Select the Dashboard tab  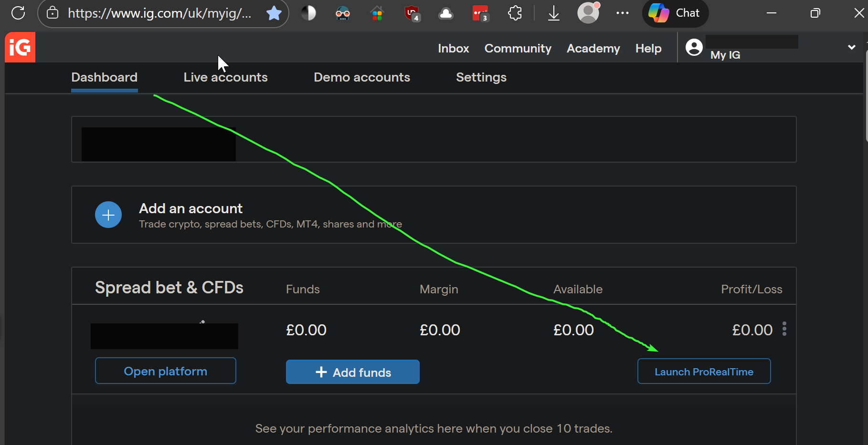click(x=105, y=77)
